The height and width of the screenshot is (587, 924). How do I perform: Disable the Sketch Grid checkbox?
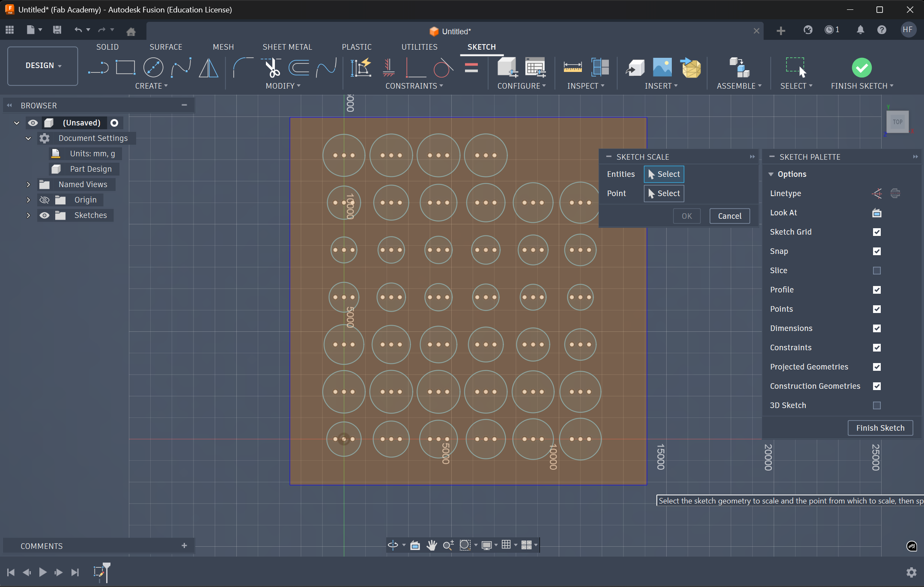[x=877, y=232]
